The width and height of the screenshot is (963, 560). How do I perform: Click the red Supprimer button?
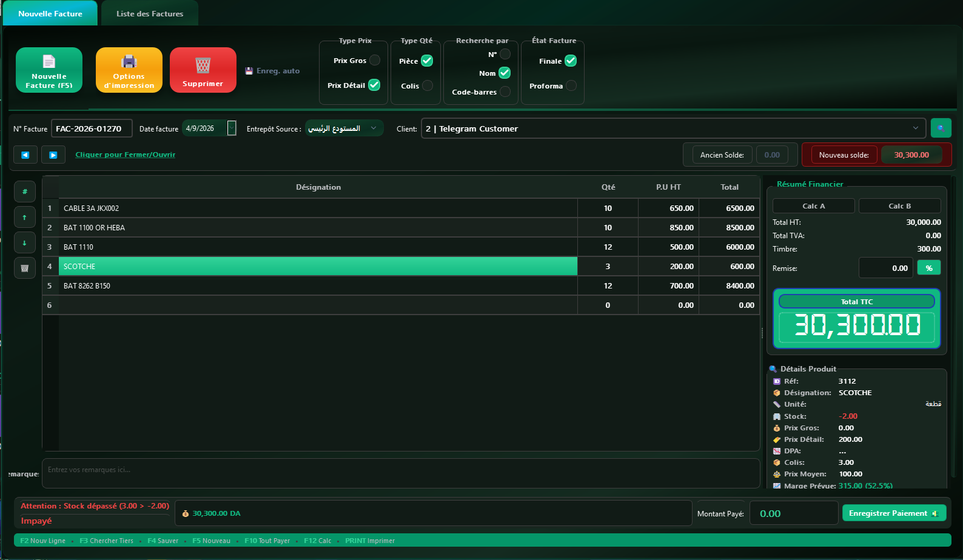203,70
